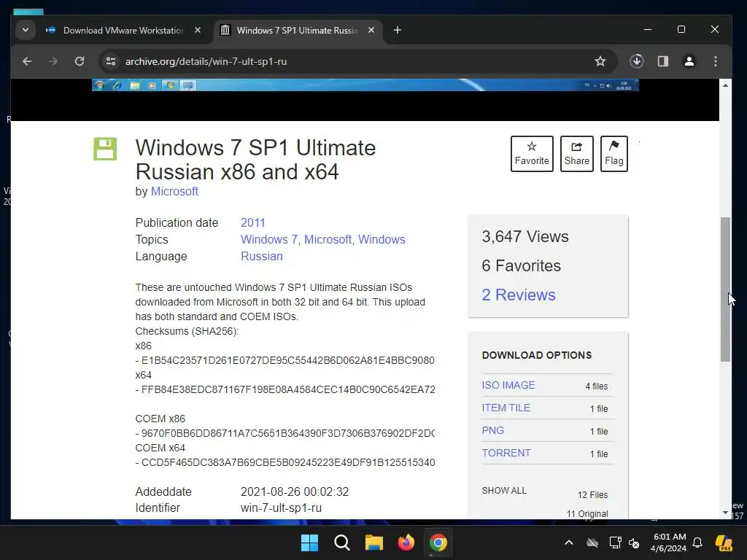The height and width of the screenshot is (560, 747).
Task: Open the Windows 7 topic link
Action: (x=269, y=239)
